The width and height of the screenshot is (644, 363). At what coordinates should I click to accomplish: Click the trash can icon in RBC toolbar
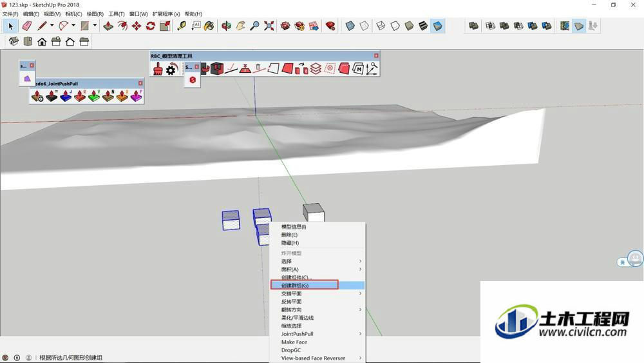pos(258,68)
